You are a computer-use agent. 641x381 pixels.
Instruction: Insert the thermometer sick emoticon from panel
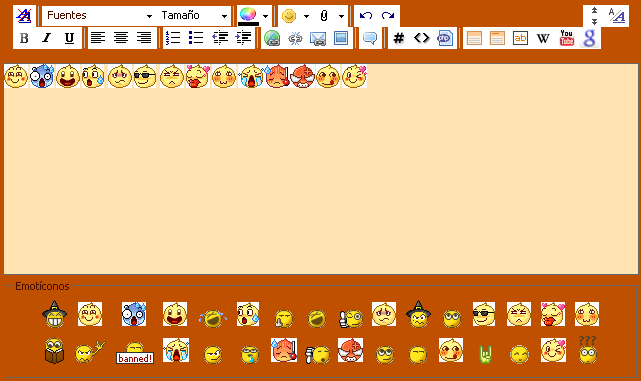coord(284,350)
